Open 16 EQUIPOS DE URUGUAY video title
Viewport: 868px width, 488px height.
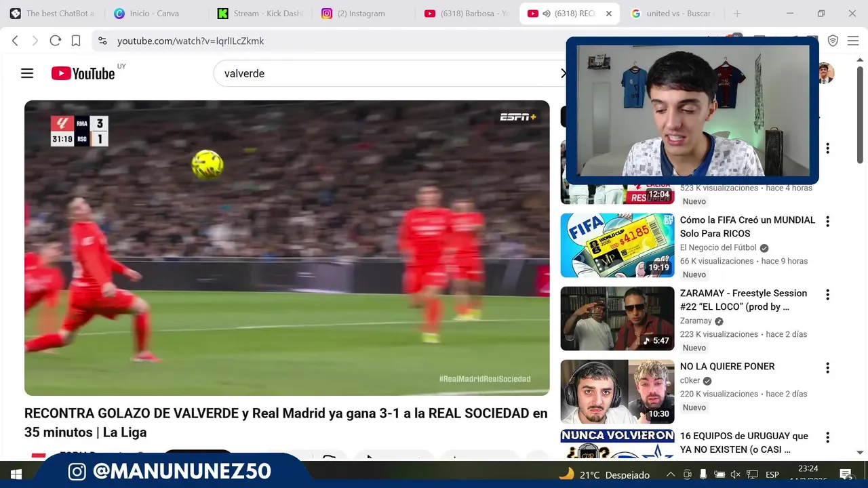coord(744,443)
